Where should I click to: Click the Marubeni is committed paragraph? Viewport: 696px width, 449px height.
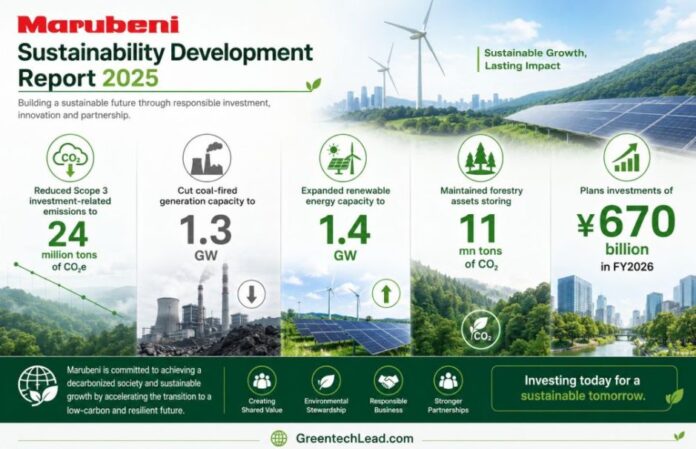[139, 390]
